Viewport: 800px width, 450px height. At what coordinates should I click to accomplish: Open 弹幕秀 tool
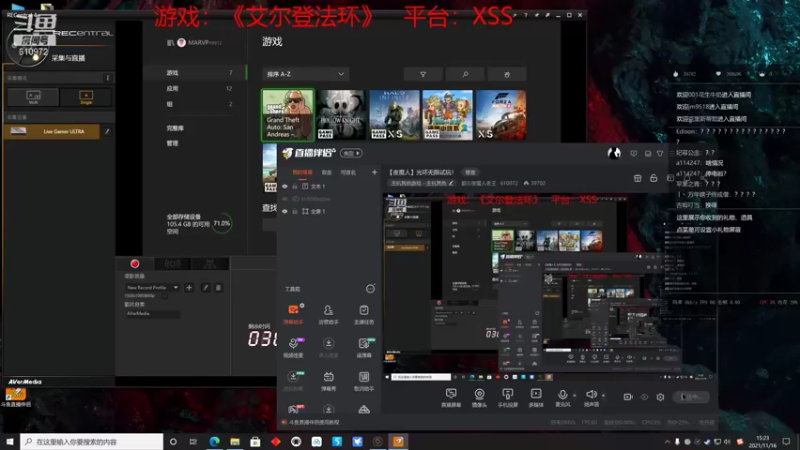tap(329, 381)
